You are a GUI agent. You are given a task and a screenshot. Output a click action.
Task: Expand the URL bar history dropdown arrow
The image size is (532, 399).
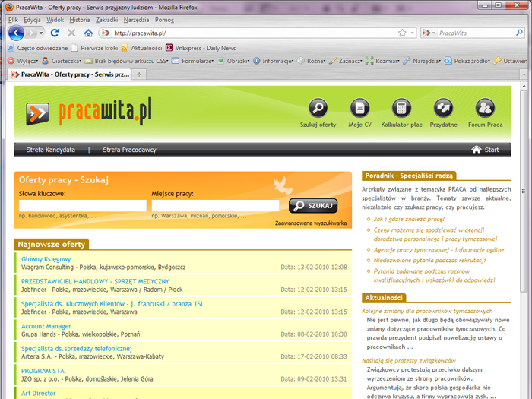[412, 33]
